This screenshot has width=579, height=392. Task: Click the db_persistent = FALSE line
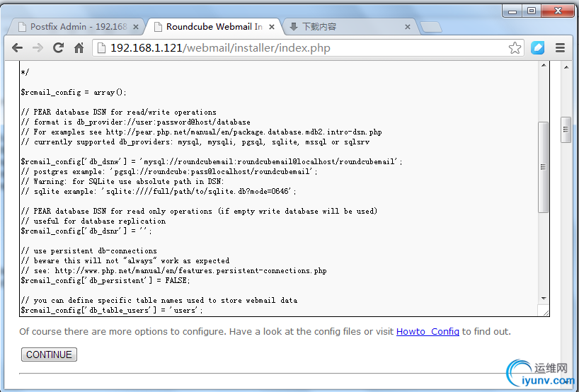[x=105, y=280]
